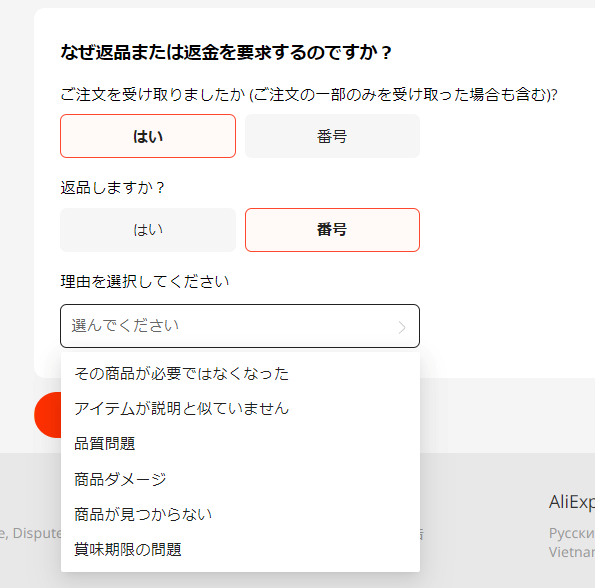This screenshot has width=595, height=588.
Task: Open the 選んでください reason dropdown
Action: pos(240,326)
